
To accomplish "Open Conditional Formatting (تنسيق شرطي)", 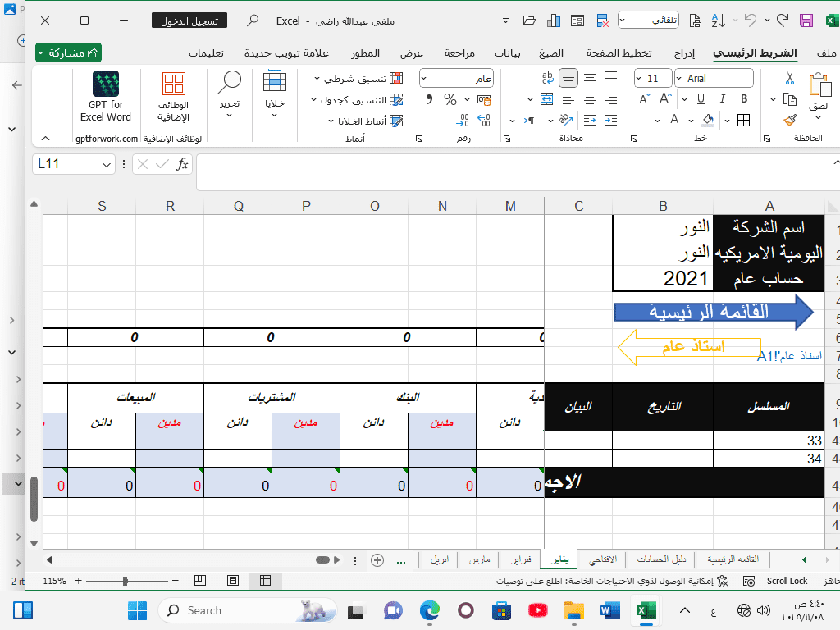I will pos(358,78).
